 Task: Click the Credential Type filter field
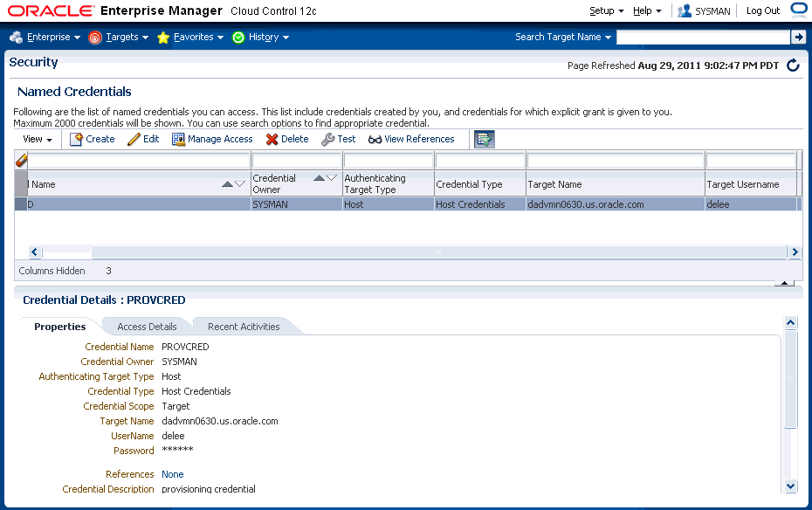click(480, 161)
